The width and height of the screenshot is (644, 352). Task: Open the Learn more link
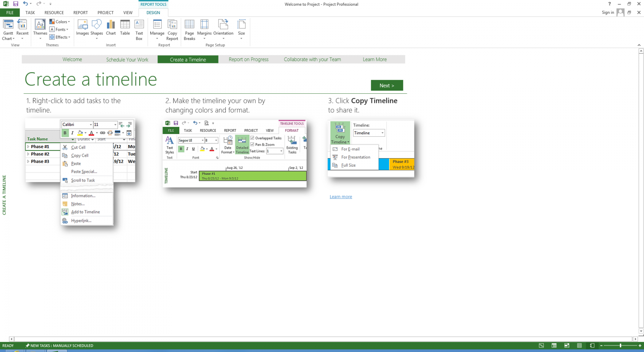click(x=340, y=196)
